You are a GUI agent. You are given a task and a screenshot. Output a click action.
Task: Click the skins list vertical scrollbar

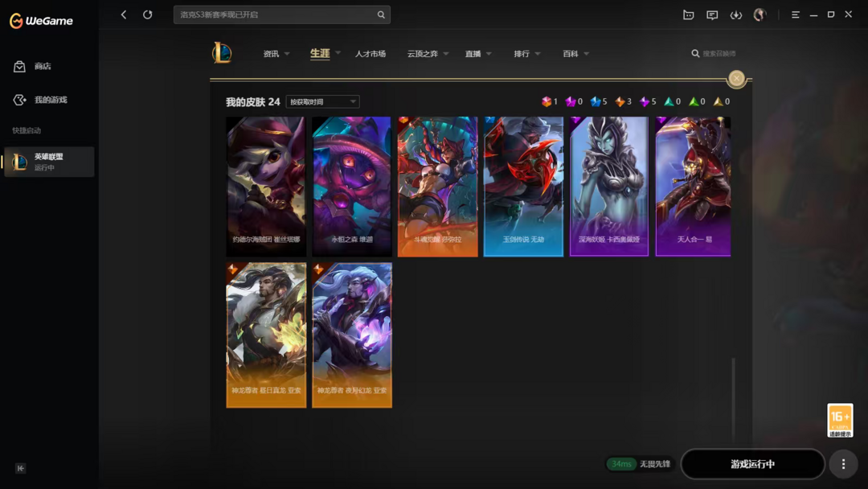pyautogui.click(x=734, y=399)
